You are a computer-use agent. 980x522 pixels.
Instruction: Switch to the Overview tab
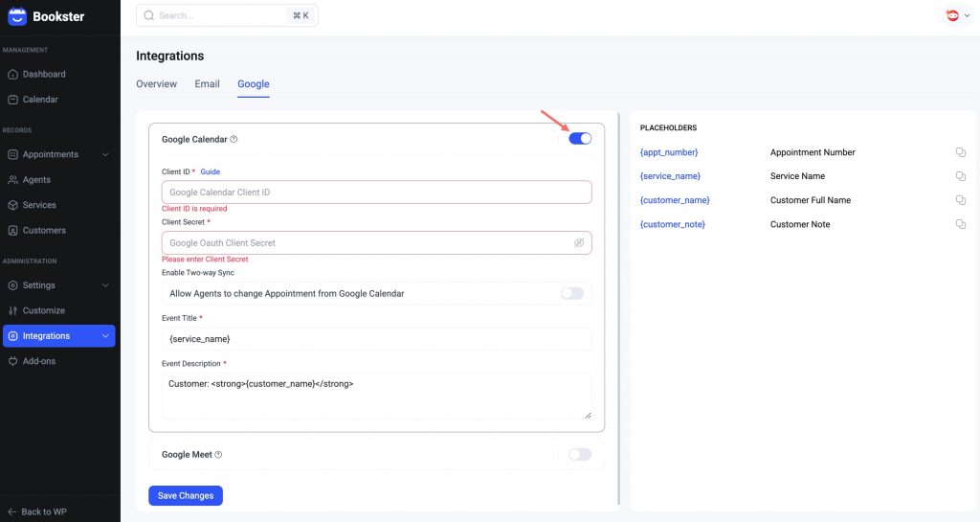156,83
